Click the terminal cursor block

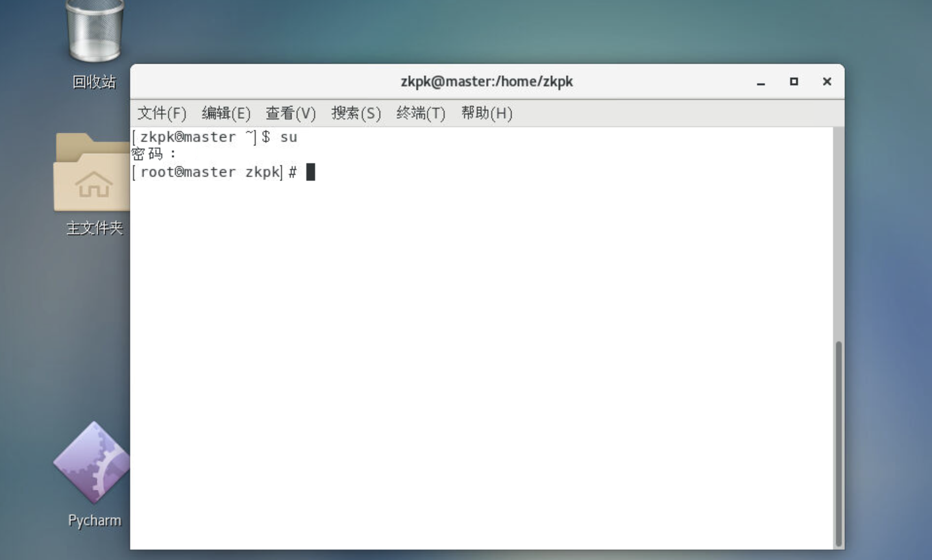click(x=310, y=171)
